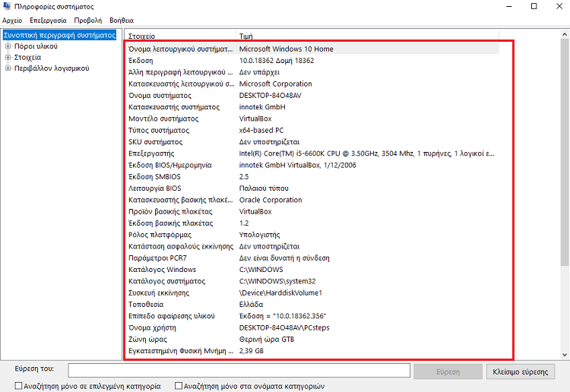Click the Κλείσιμο εύρεσης button
The width and height of the screenshot is (570, 392).
(521, 371)
